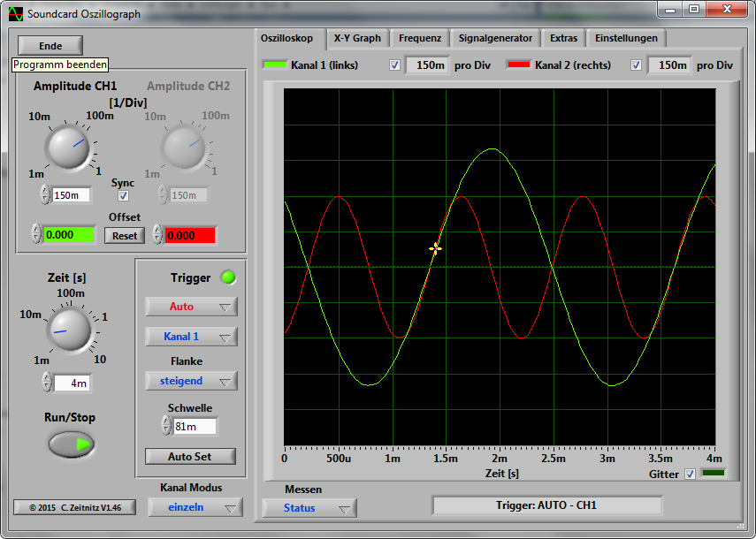Toggle the Kanal 1 (links) visibility checkbox

(x=395, y=65)
